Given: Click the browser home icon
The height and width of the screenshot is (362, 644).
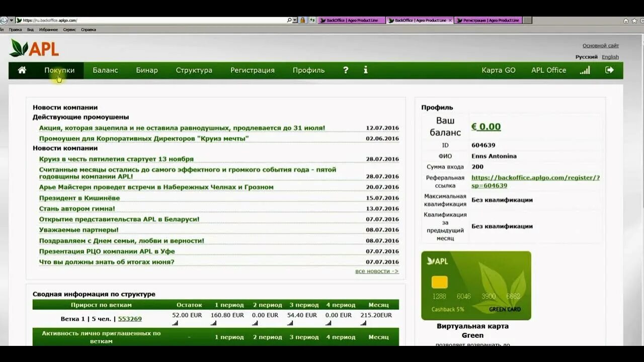Looking at the screenshot, I should 626,21.
